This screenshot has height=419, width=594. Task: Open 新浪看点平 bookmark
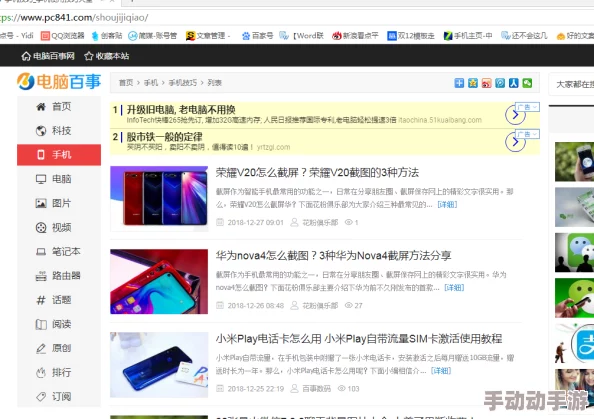tap(355, 36)
